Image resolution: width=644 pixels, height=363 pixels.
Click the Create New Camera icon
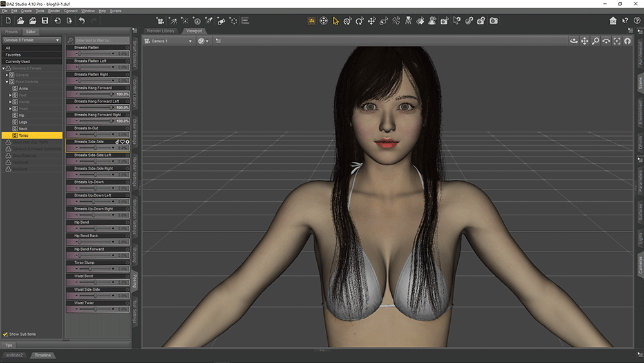pos(160,21)
